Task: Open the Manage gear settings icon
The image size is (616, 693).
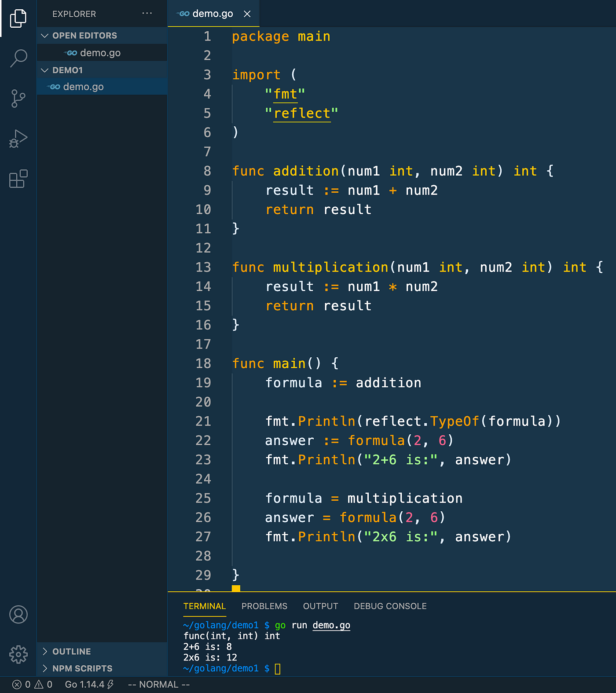Action: click(18, 654)
